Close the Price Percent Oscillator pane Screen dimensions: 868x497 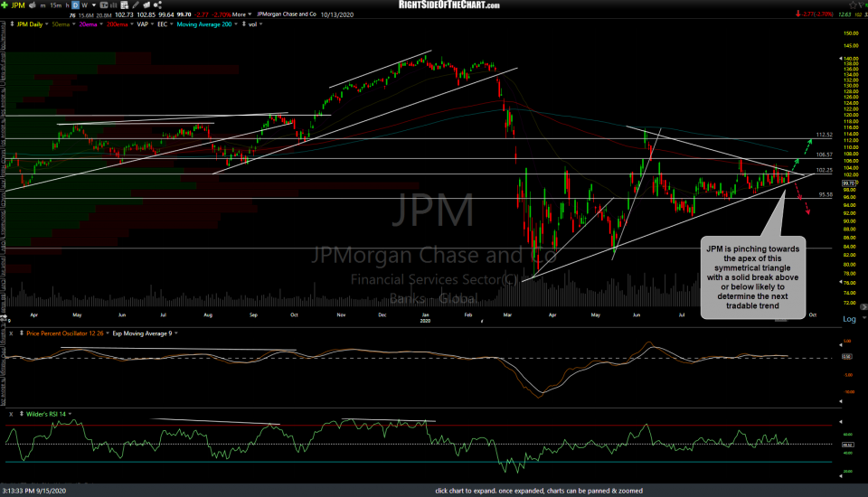[x=11, y=333]
